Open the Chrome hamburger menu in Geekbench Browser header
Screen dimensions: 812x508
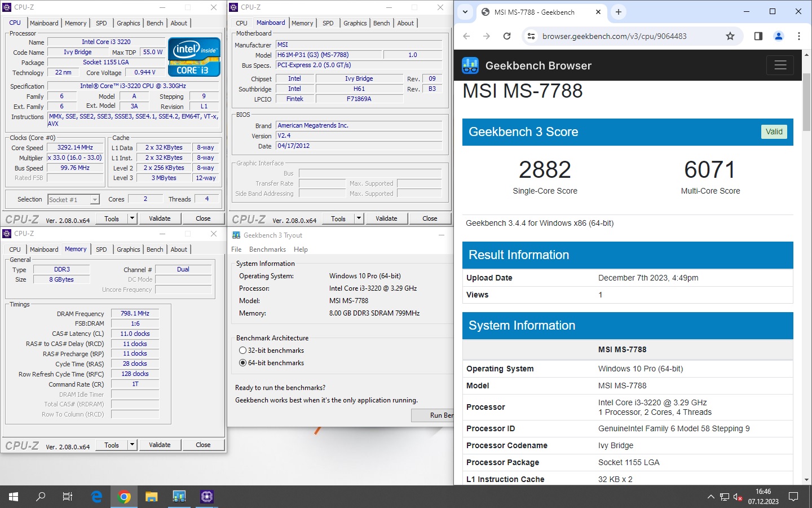(x=780, y=65)
